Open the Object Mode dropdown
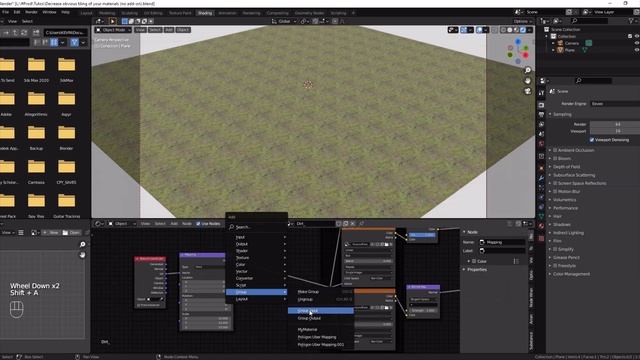Image resolution: width=640 pixels, height=360 pixels. click(113, 30)
